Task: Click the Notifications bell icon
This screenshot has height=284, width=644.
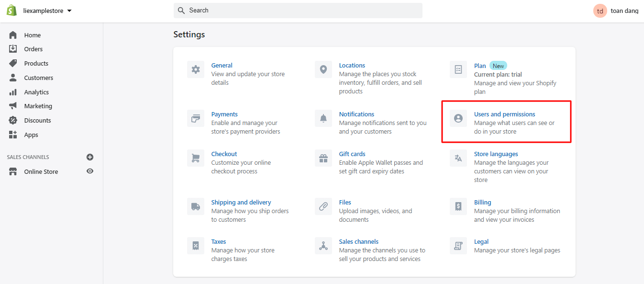Action: click(x=323, y=118)
